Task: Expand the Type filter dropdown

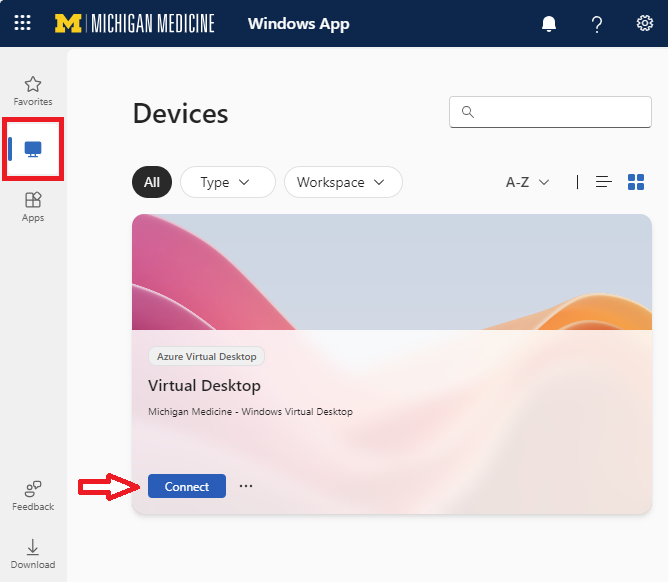Action: click(228, 182)
